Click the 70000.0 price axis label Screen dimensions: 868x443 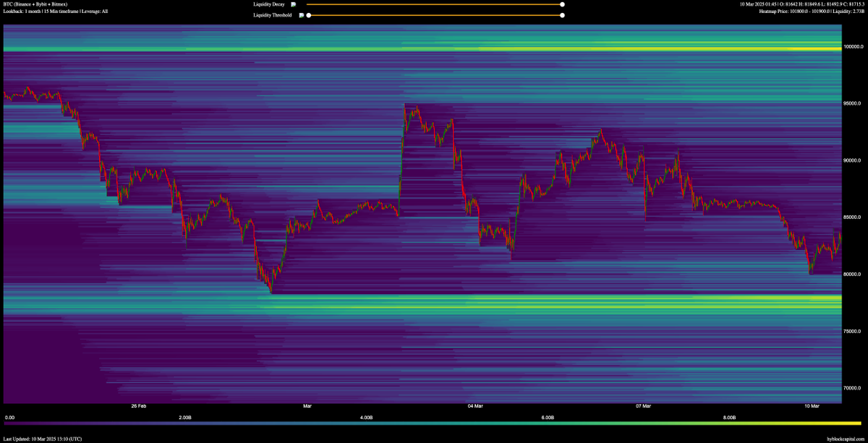tap(854, 388)
